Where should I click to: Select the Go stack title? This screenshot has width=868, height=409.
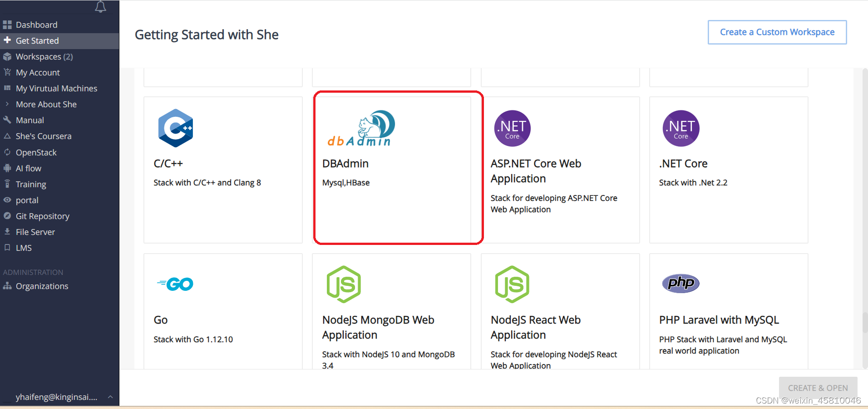pos(161,320)
